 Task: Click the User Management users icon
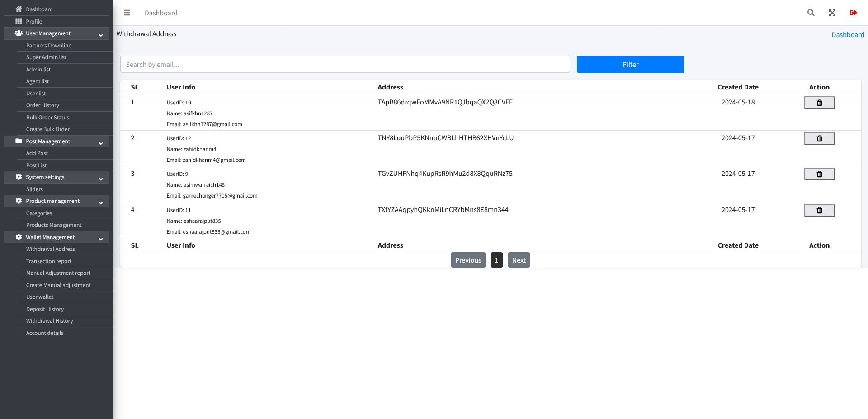pyautogui.click(x=19, y=33)
